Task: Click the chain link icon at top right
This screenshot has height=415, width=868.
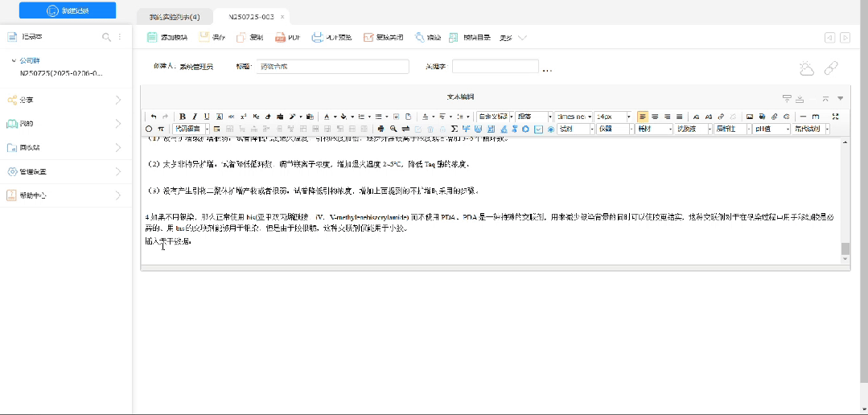Action: tap(831, 68)
